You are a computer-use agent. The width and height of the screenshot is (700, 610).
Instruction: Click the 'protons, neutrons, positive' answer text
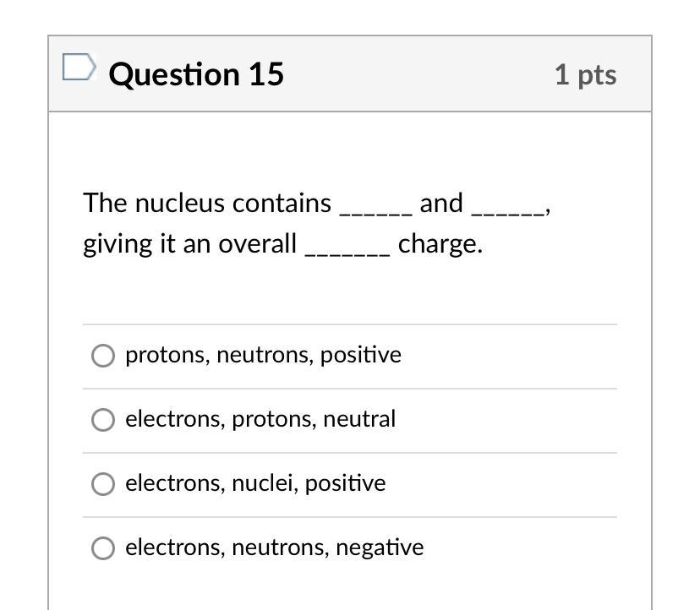coord(263,355)
